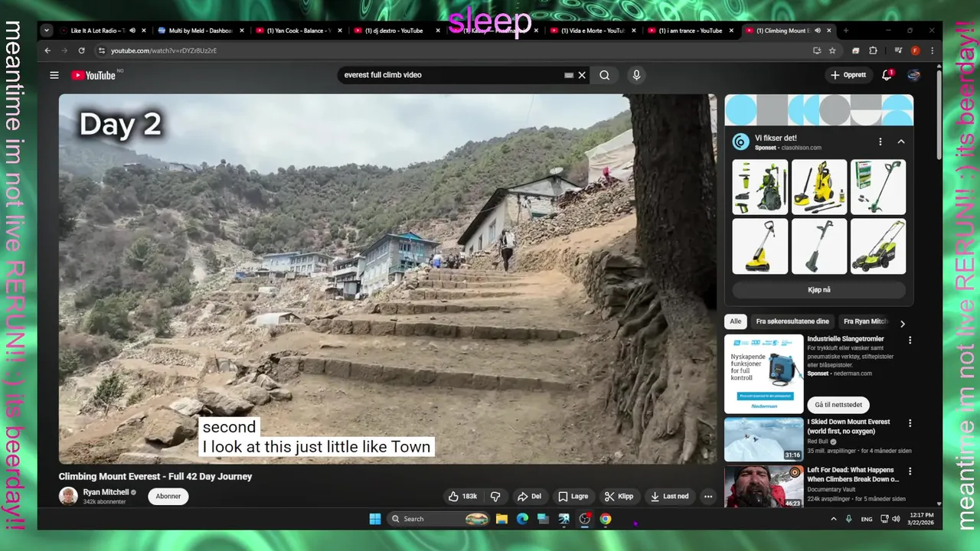Go back in the browser

[x=47, y=51]
